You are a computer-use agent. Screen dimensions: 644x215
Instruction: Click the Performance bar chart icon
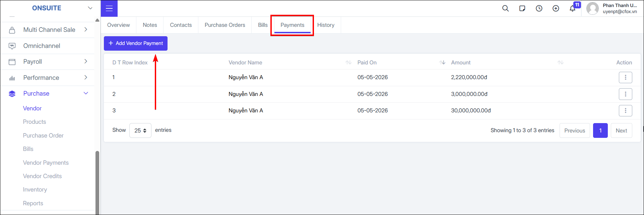pyautogui.click(x=12, y=78)
